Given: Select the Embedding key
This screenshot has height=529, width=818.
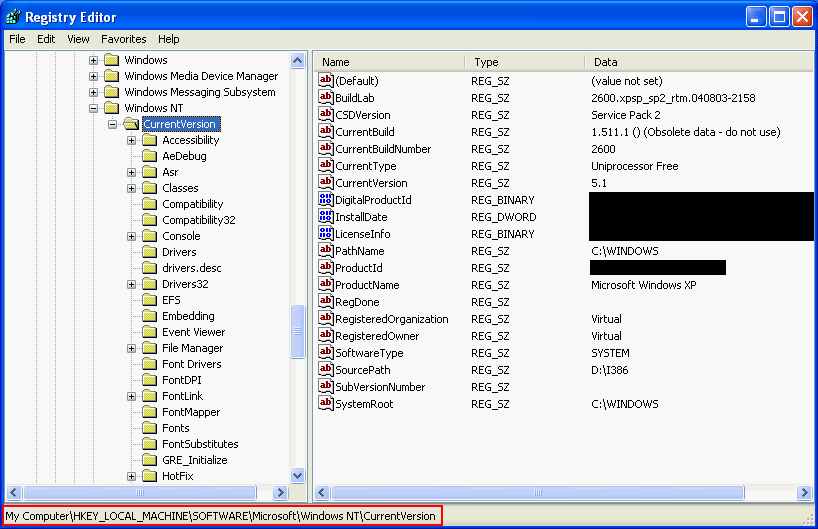Looking at the screenshot, I should coord(188,316).
